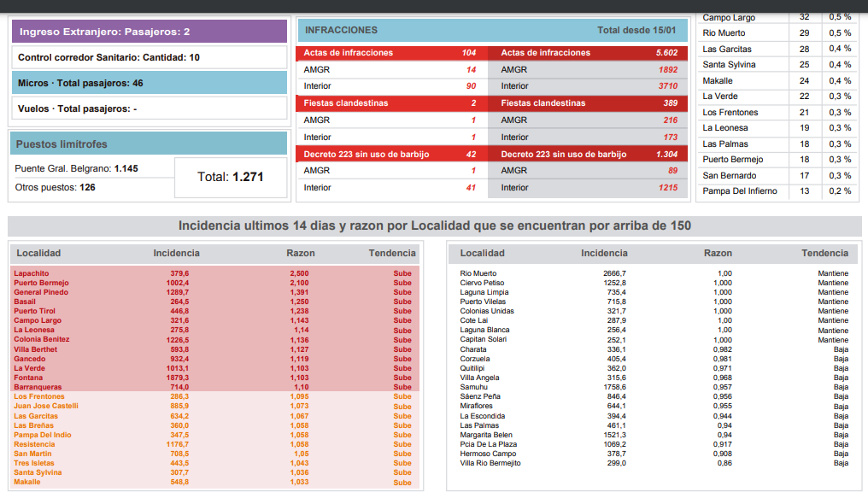Click the INFRACCIONES panel title

(341, 30)
